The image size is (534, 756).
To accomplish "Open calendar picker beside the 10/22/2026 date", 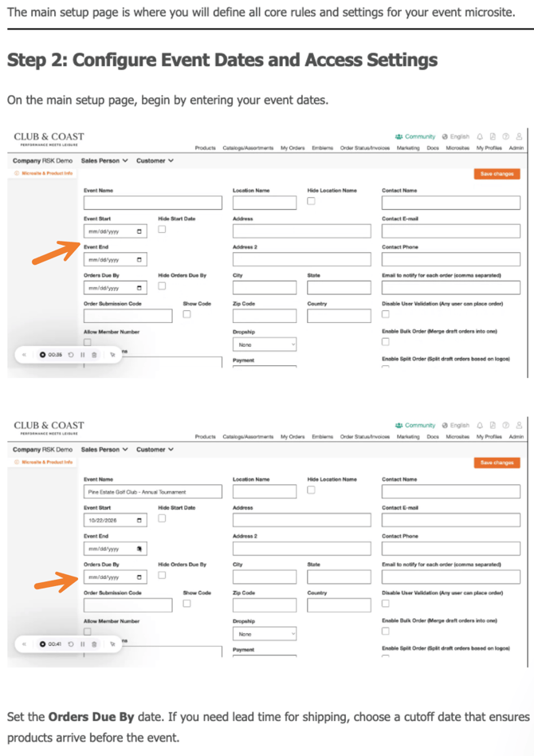I will pos(140,520).
